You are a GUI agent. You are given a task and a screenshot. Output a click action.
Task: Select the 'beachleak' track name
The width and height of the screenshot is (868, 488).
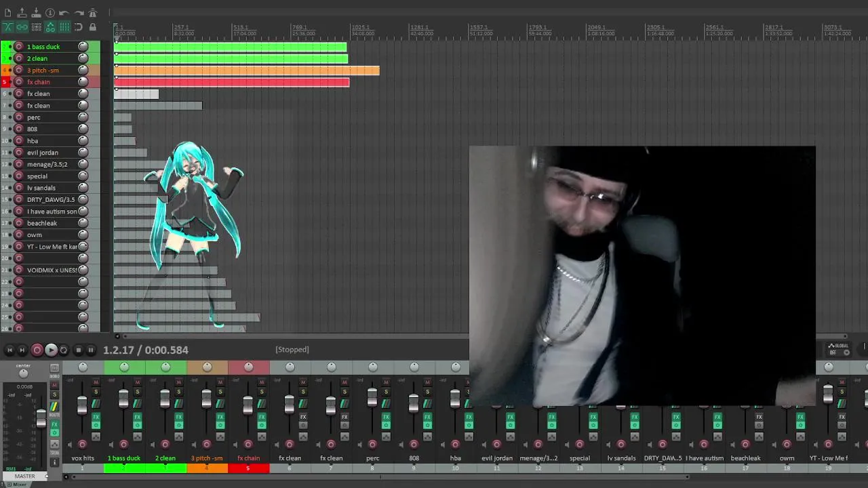click(x=42, y=223)
